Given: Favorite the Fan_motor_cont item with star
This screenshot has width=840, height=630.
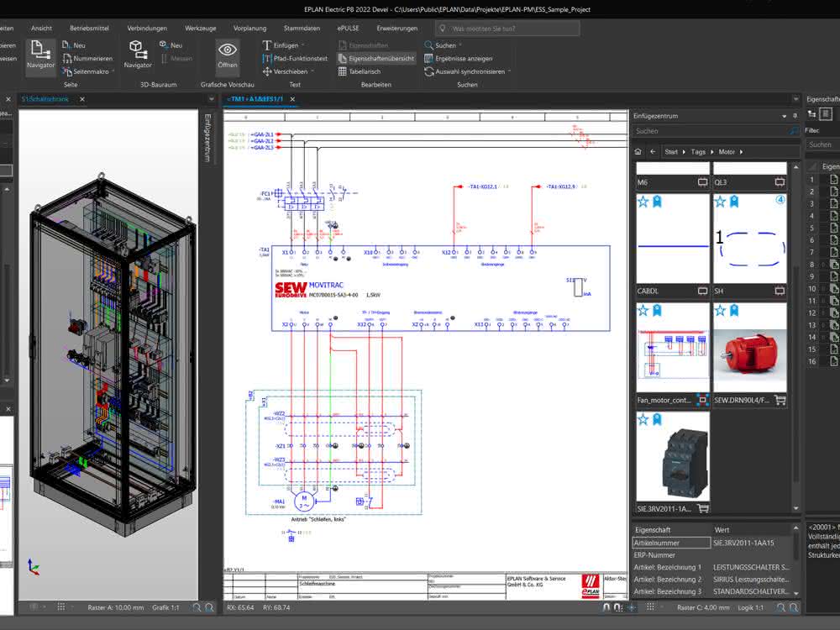Looking at the screenshot, I should tap(643, 311).
